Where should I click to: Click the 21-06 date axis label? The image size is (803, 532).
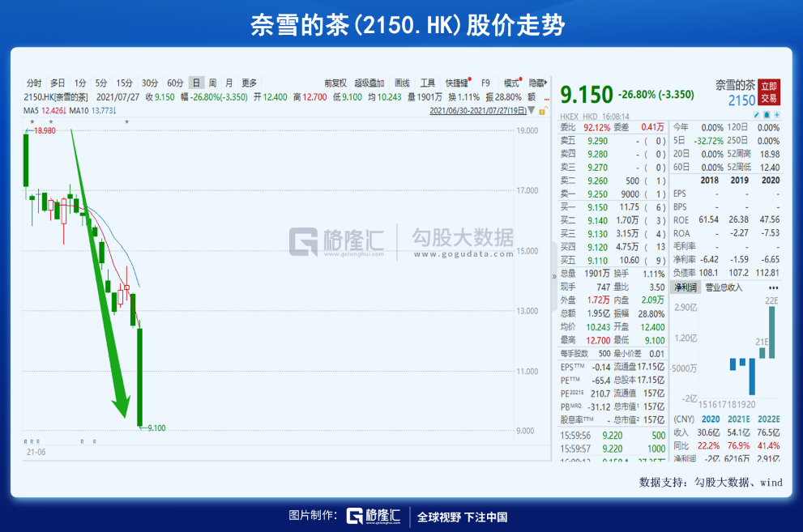tap(36, 452)
